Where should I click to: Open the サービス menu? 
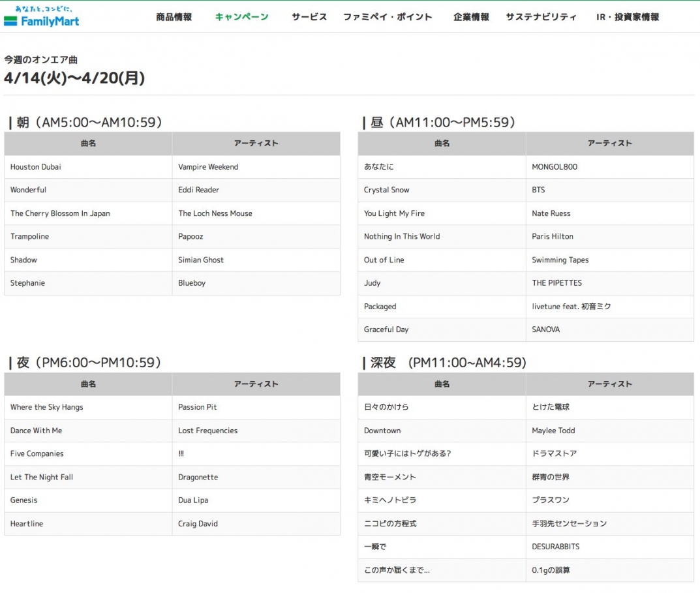(309, 17)
